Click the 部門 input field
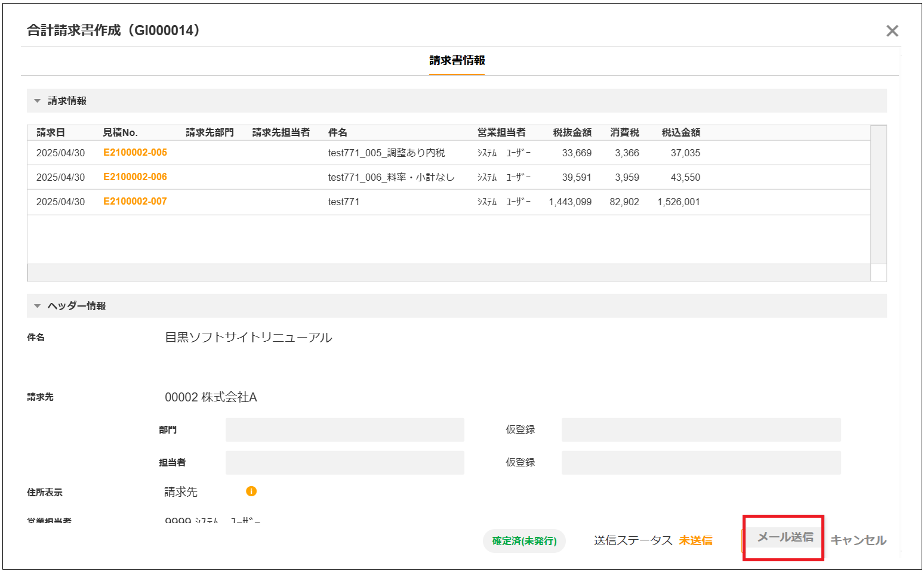Image resolution: width=924 pixels, height=572 pixels. click(x=344, y=429)
